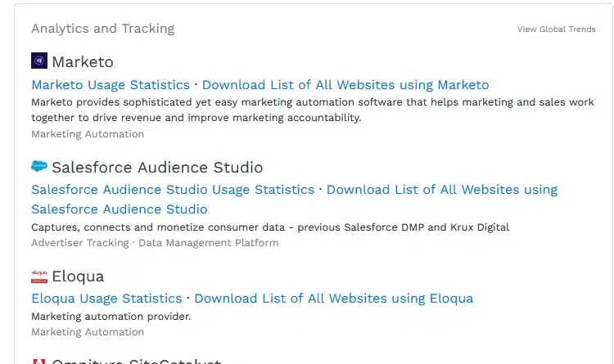Download list of all websites using Eloqua
This screenshot has width=614, height=364.
point(333,299)
